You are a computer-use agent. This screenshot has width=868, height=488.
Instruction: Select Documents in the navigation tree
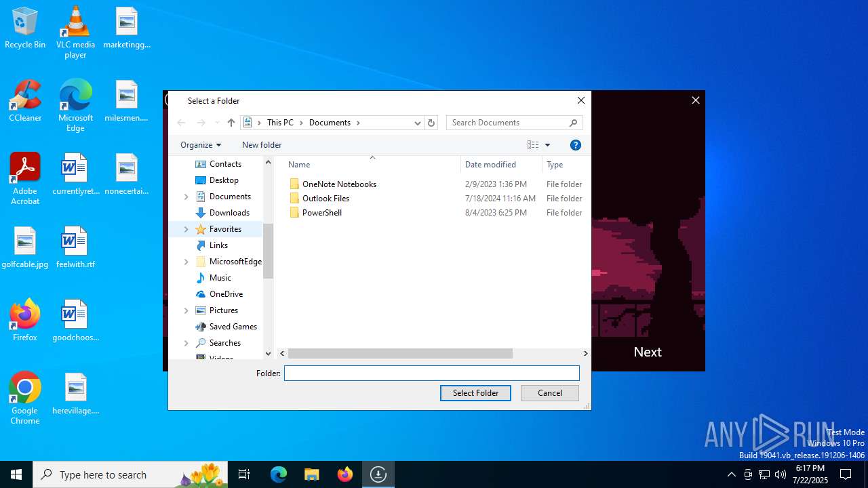tap(230, 197)
